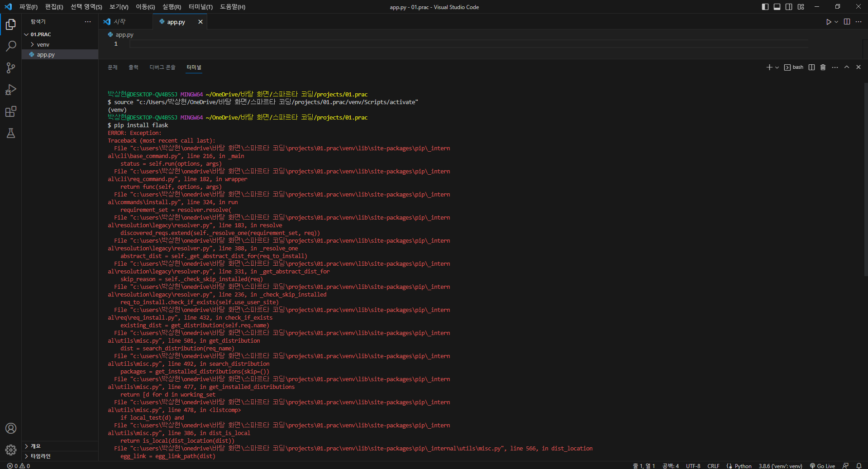Viewport: 868px width, 469px height.
Task: Kill terminal with trash icon
Action: click(x=823, y=67)
